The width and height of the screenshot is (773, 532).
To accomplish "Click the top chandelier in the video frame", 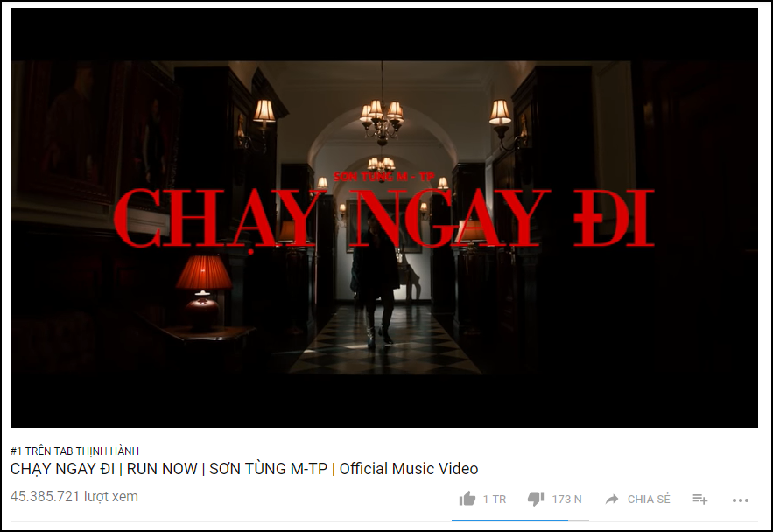I will [382, 118].
